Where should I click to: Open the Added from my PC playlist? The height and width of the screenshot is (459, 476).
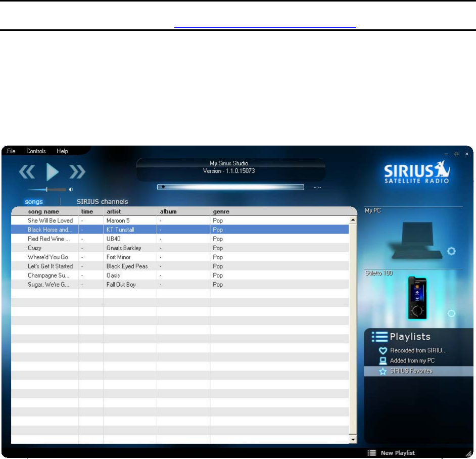point(412,360)
